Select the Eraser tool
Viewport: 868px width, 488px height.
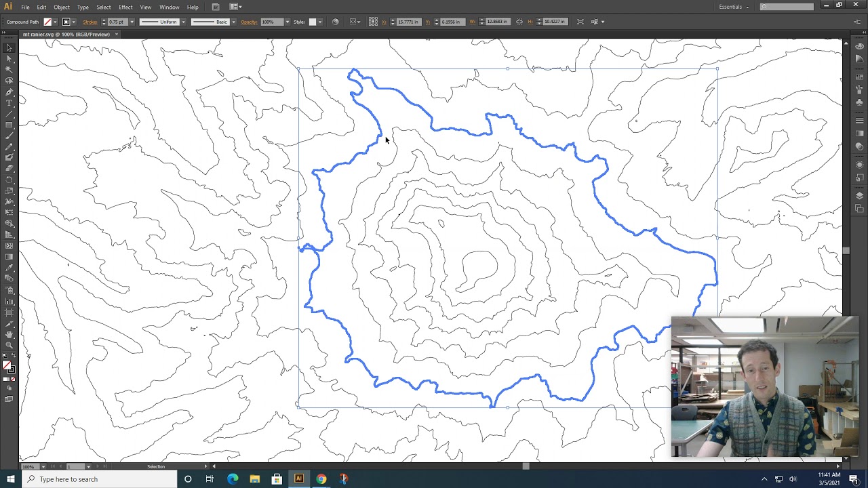[x=9, y=169]
